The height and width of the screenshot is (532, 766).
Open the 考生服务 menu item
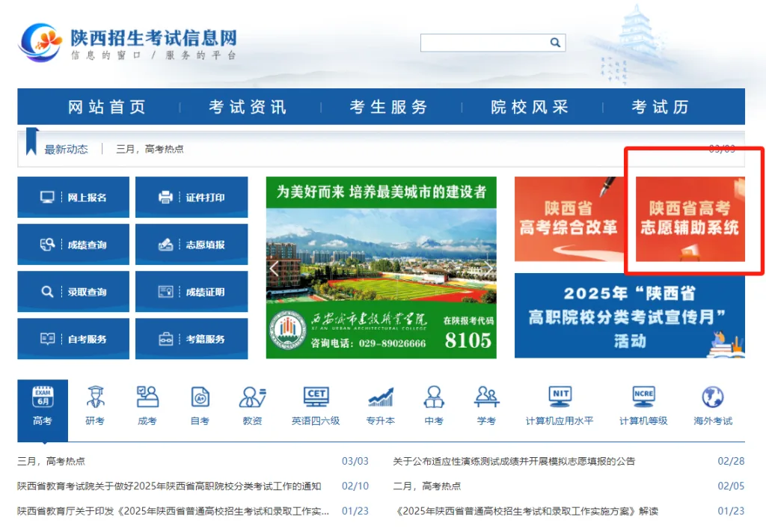pyautogui.click(x=389, y=106)
